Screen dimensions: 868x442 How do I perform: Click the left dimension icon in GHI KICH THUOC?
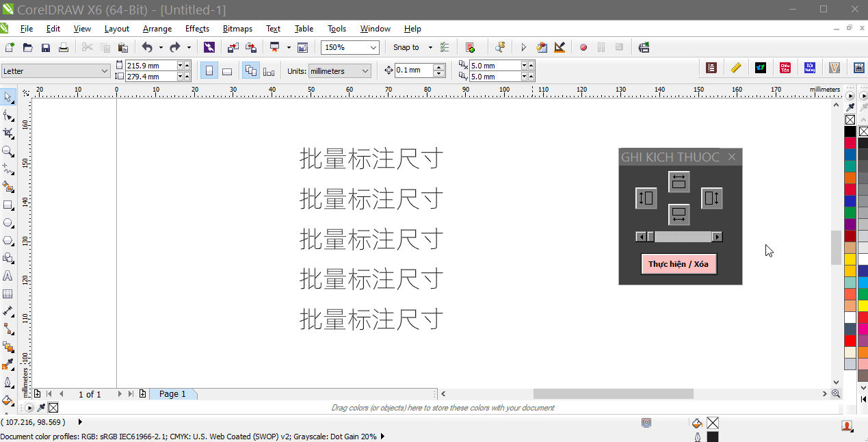646,198
